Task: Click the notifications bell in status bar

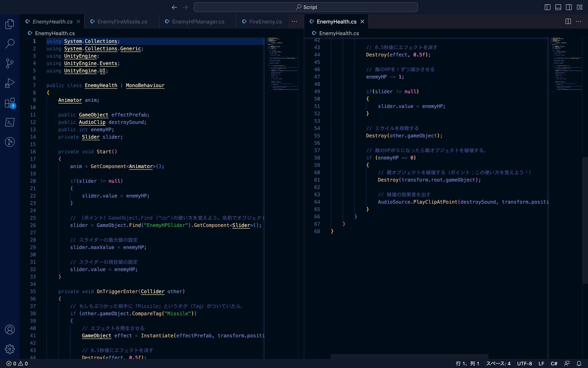Action: pyautogui.click(x=579, y=363)
